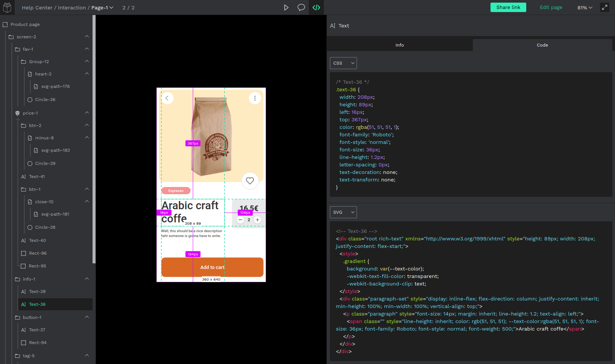Collapse the screen-2 folder
The height and width of the screenshot is (364, 615).
(x=87, y=37)
